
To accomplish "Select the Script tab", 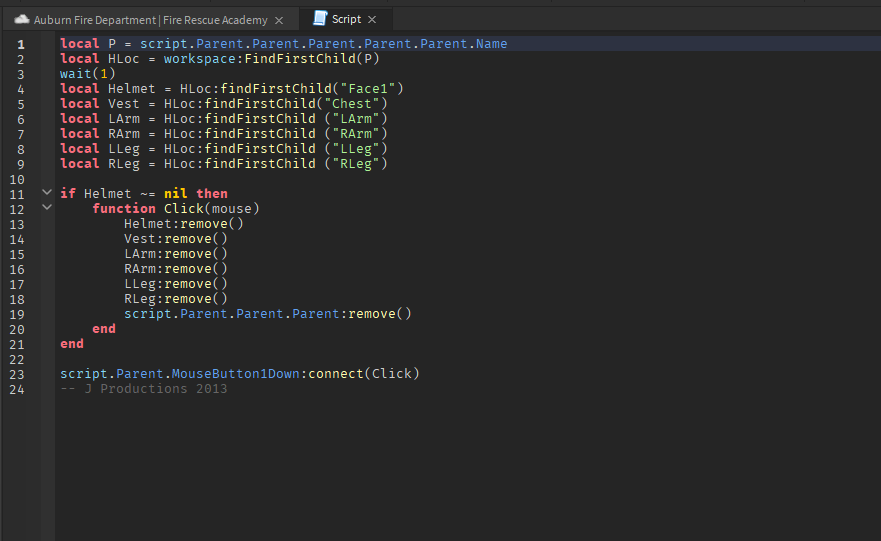I will click(347, 20).
